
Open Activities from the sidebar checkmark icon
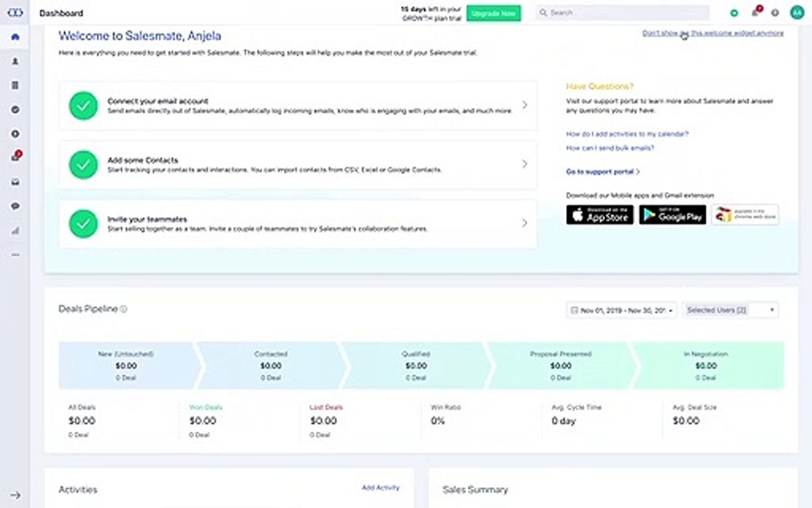coord(15,109)
